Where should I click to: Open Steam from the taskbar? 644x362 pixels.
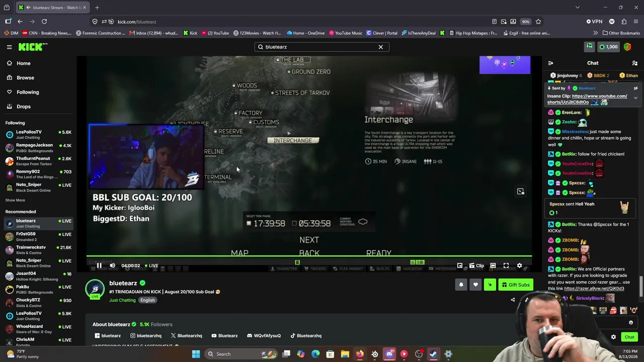click(x=433, y=354)
